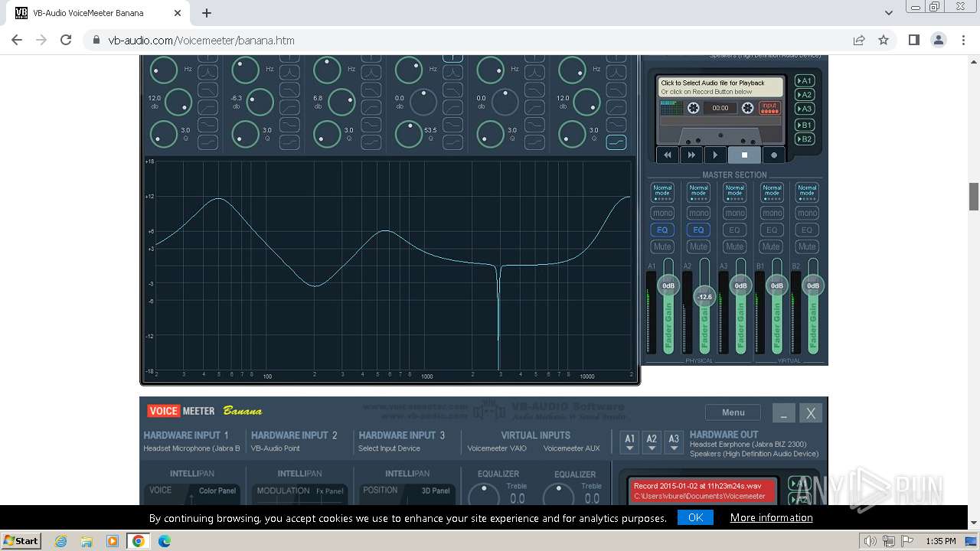Screen dimensions: 980x551
Task: Toggle recorder output B1 button
Action: [x=805, y=125]
